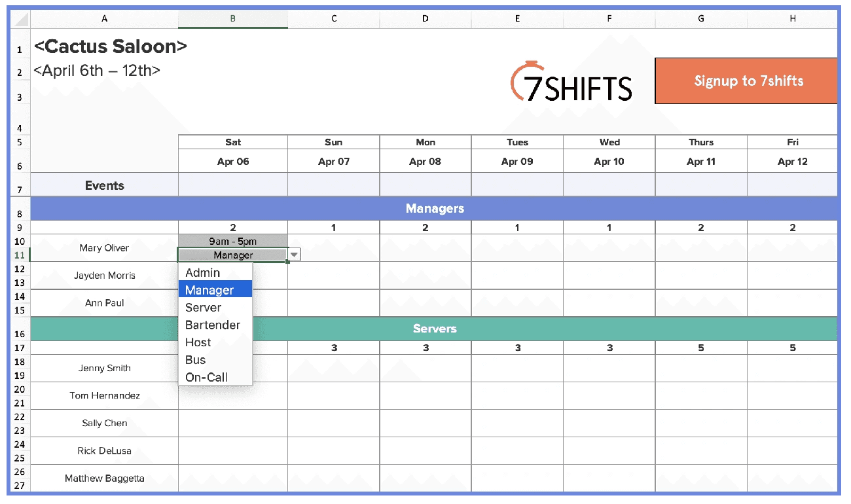Viewport: 851px width, 504px height.
Task: Click the select-all corner triangle
Action: tap(20, 18)
